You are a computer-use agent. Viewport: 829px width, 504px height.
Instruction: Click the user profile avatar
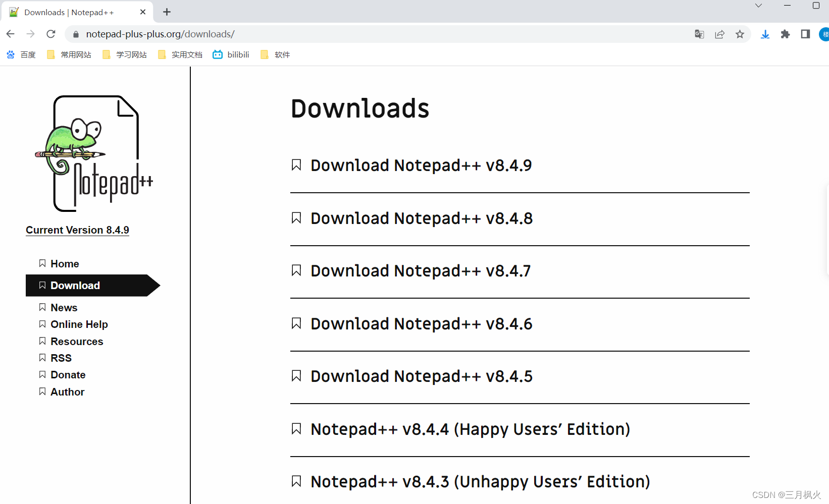(824, 34)
